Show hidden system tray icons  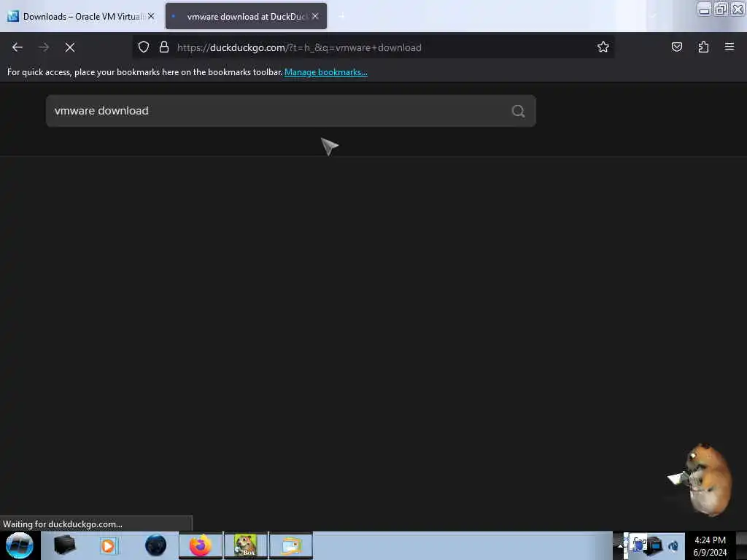click(620, 546)
